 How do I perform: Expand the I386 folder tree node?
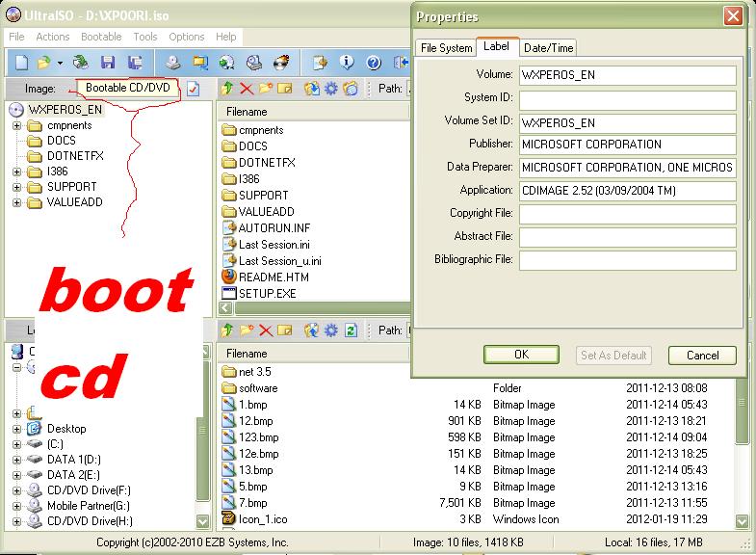pyautogui.click(x=17, y=172)
